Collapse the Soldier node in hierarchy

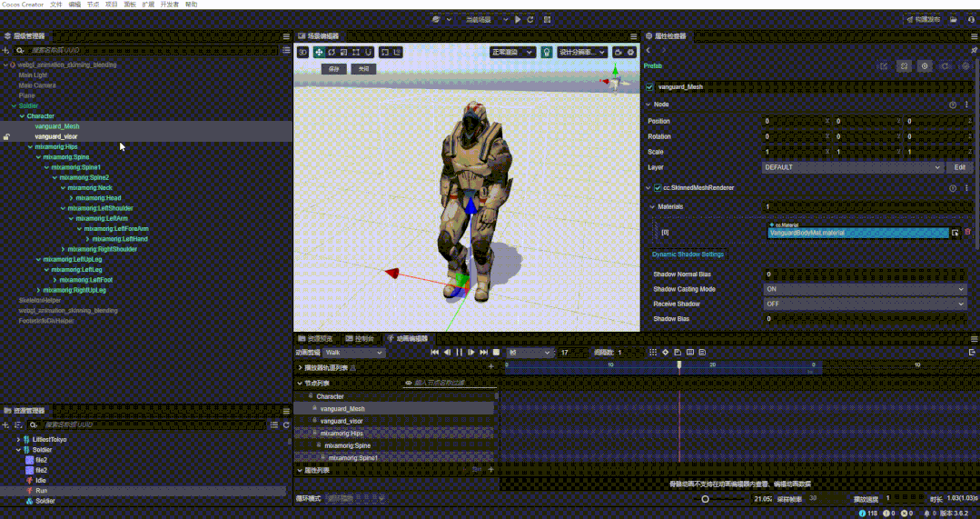[14, 105]
